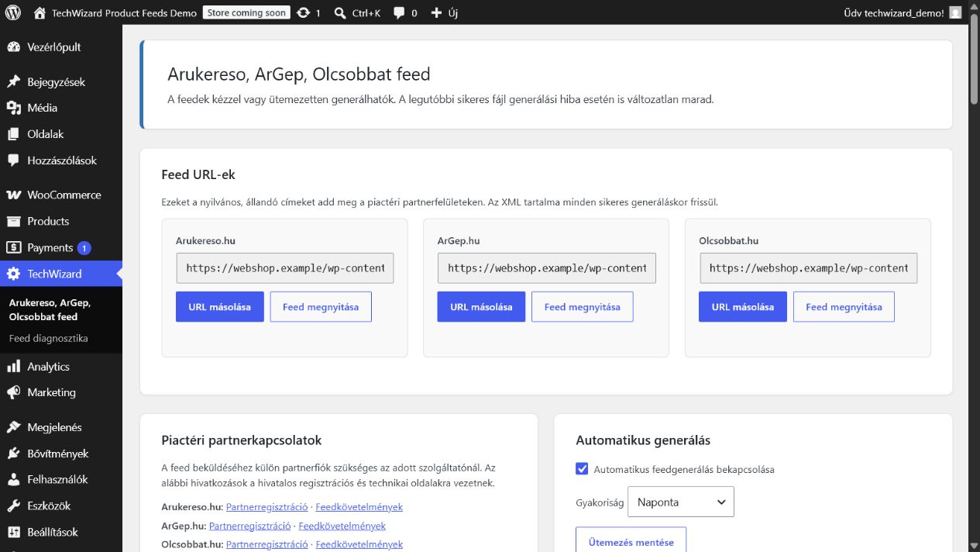Click the Products archive icon
Viewport: 980px width, 552px height.
pos(13,222)
